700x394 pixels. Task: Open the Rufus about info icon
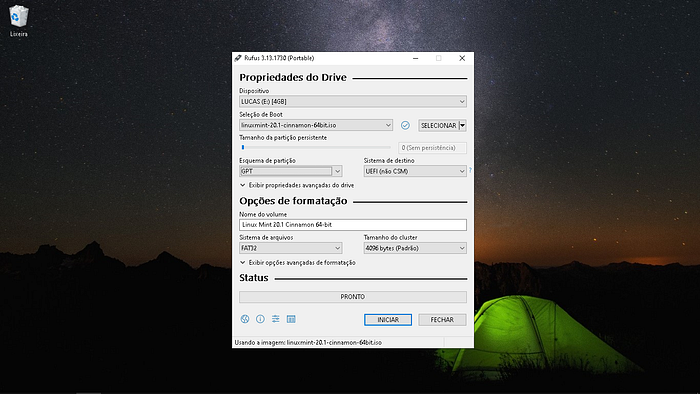(260, 319)
